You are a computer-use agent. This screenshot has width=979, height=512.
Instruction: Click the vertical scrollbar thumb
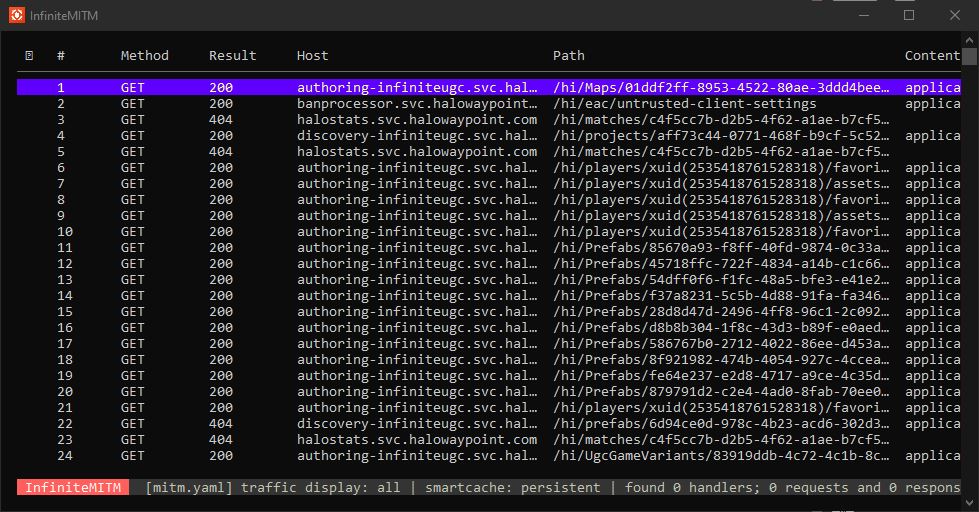(969, 56)
